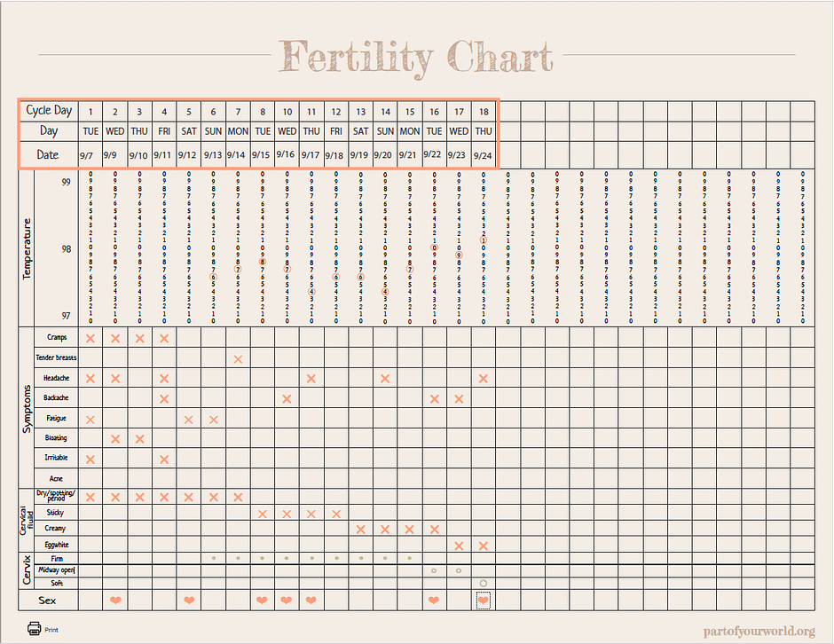Click the circled temperature on cycle day 18
The height and width of the screenshot is (644, 834).
484,240
